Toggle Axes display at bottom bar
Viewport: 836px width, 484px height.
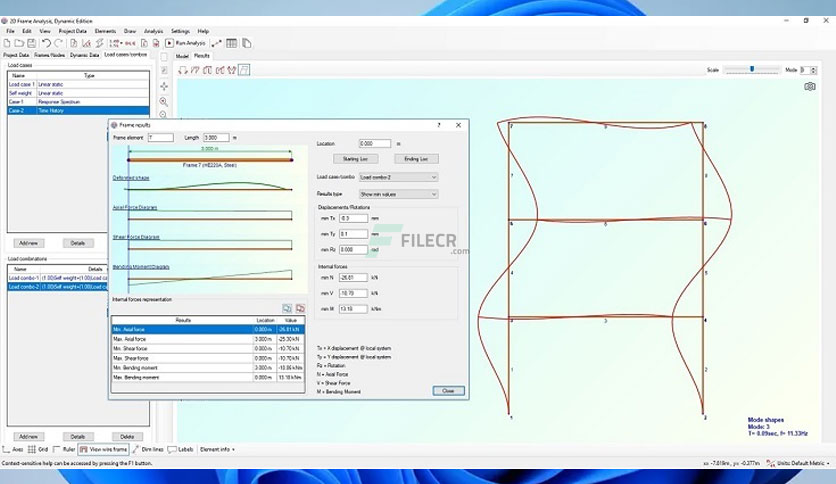(x=13, y=449)
